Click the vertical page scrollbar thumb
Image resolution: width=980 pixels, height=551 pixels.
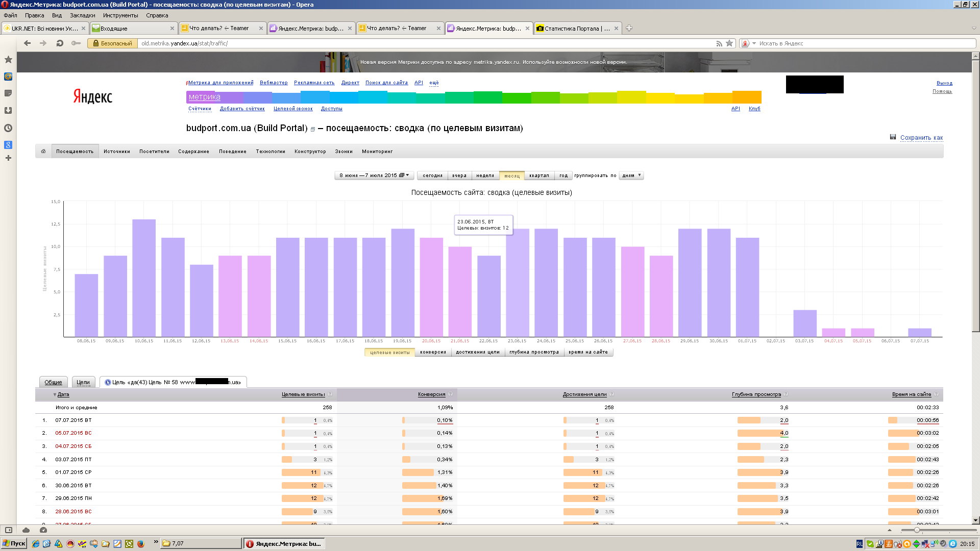click(x=976, y=196)
